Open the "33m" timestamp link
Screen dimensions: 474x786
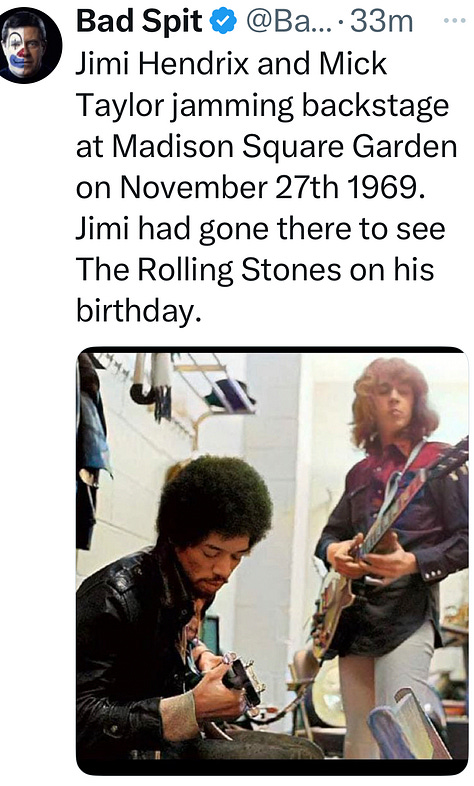click(381, 22)
